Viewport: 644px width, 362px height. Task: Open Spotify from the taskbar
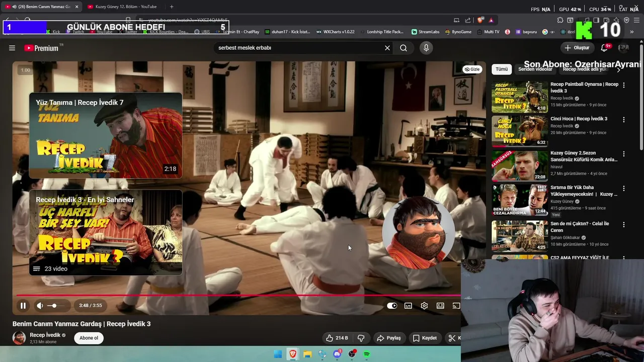tap(367, 354)
